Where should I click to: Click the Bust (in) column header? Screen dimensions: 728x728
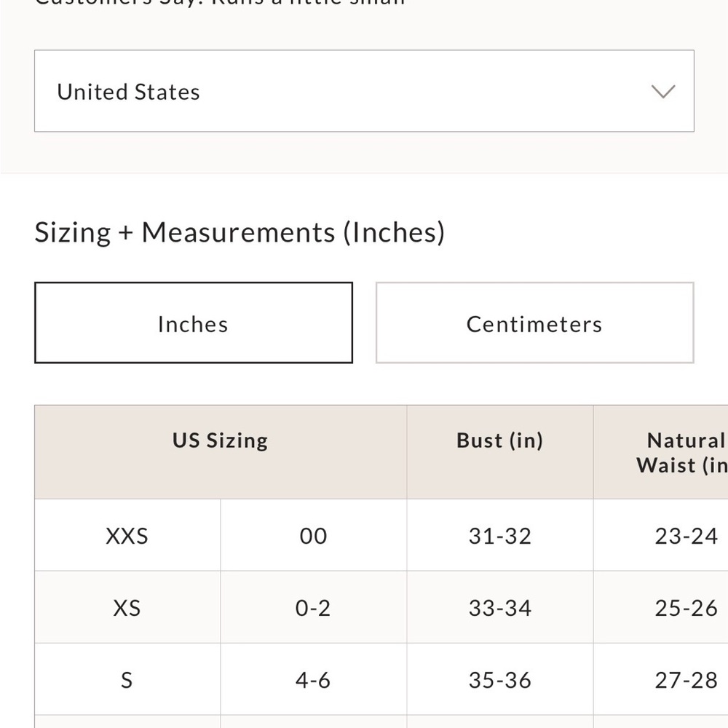point(500,452)
